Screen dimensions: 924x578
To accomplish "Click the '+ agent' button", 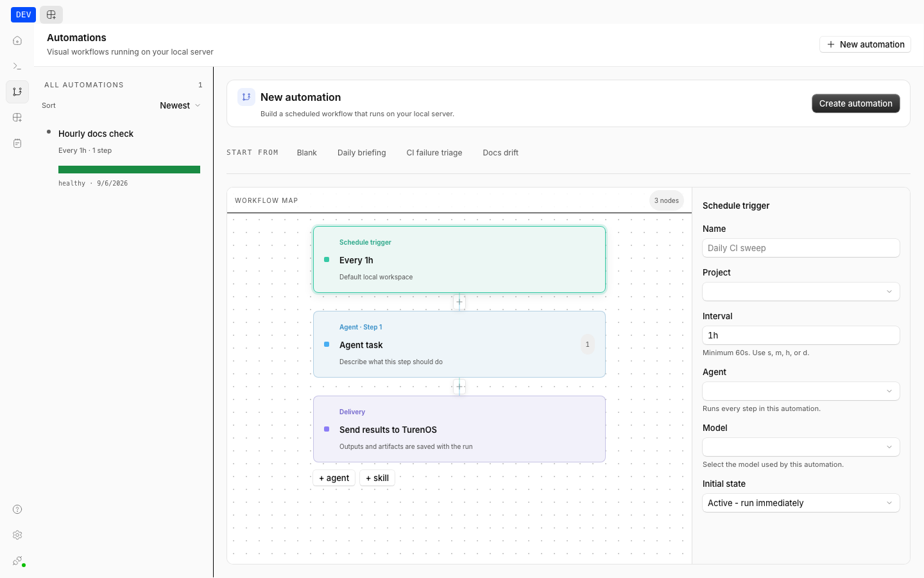I will [x=334, y=478].
